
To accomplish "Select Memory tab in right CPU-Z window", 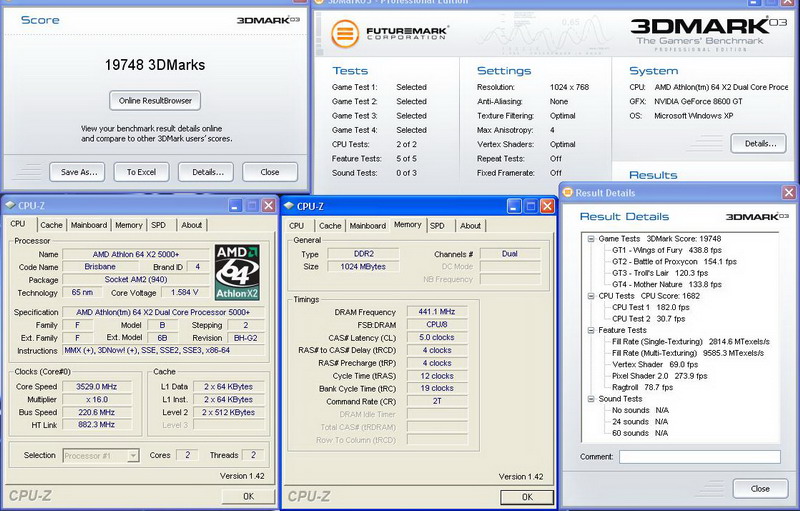I will click(408, 224).
